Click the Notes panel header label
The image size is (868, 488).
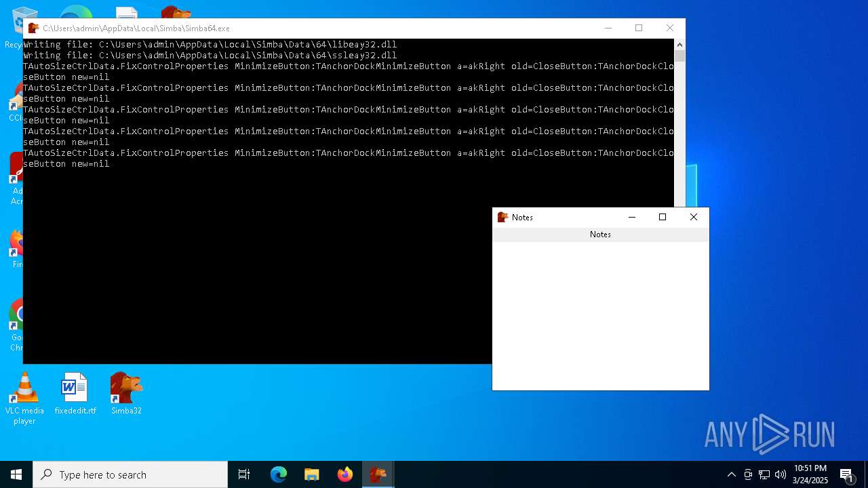point(600,235)
